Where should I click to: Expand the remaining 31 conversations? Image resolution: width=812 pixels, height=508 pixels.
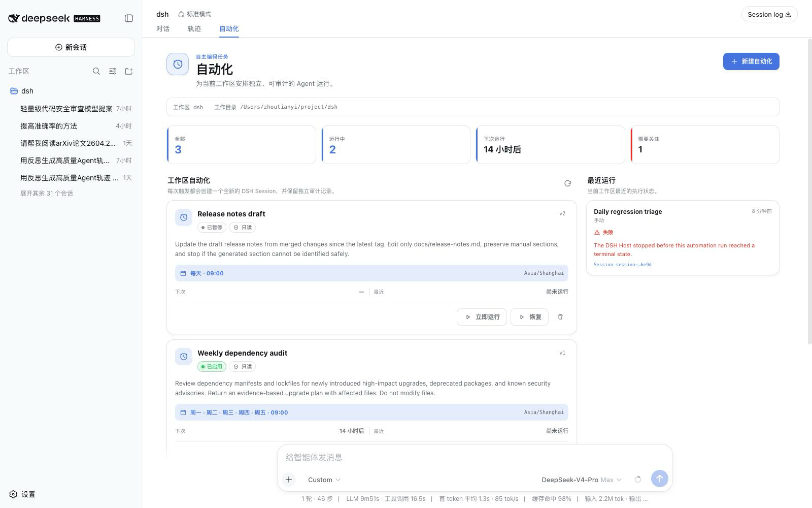(x=47, y=194)
